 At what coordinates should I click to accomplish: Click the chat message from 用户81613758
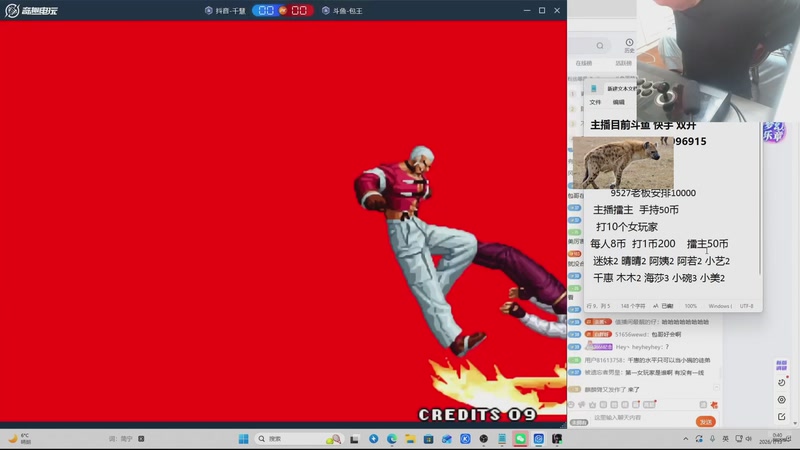647,360
